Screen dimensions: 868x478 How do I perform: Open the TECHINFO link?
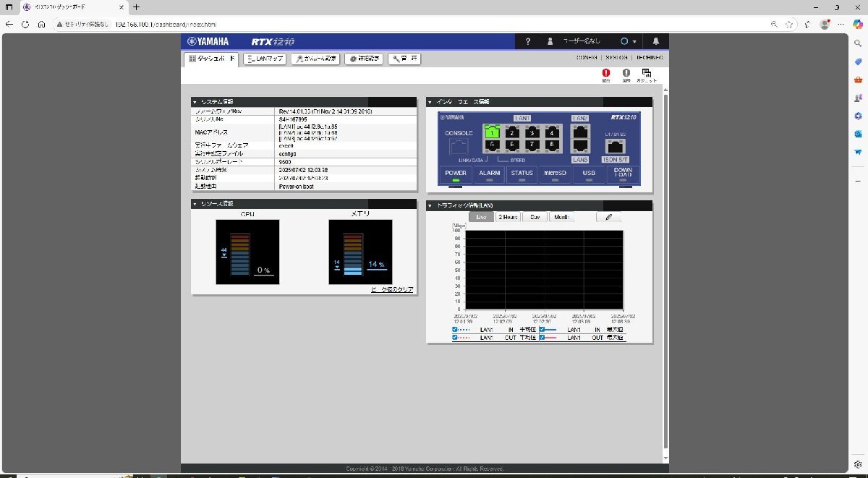[x=648, y=57]
